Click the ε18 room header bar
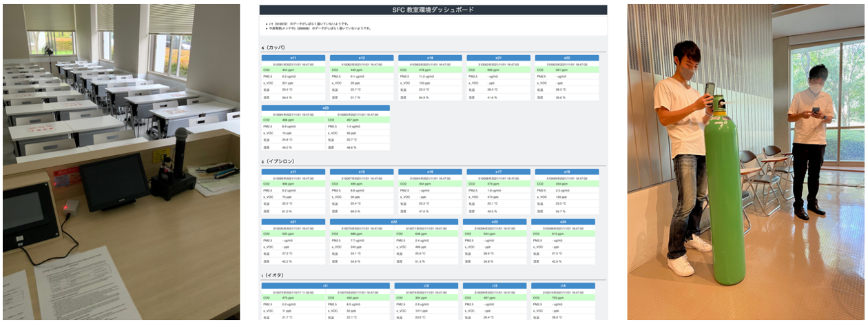Image resolution: width=868 pixels, height=324 pixels. (x=566, y=172)
